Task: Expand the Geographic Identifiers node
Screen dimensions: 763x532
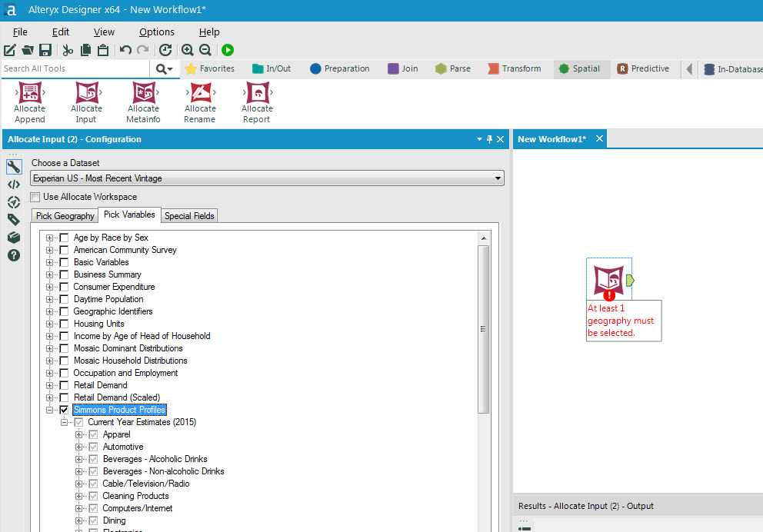Action: click(50, 311)
